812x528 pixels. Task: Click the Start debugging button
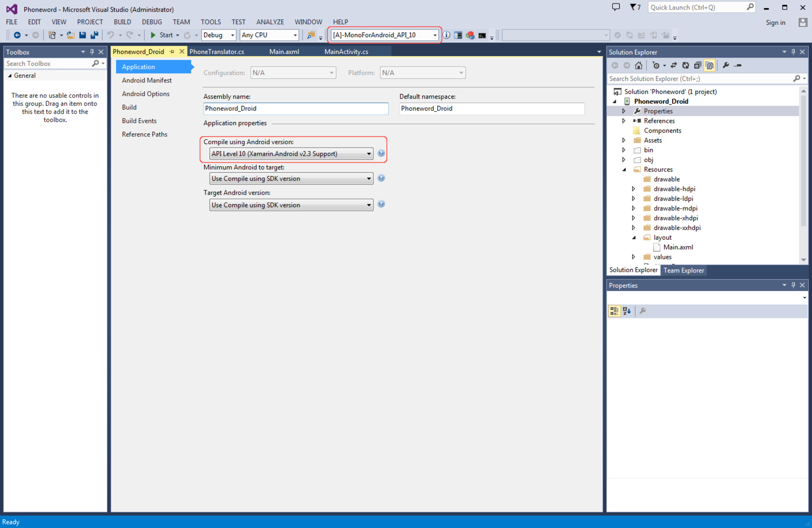point(162,35)
